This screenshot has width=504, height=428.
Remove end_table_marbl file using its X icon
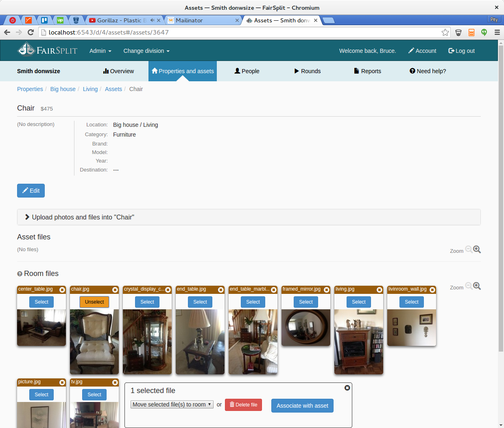coord(274,290)
